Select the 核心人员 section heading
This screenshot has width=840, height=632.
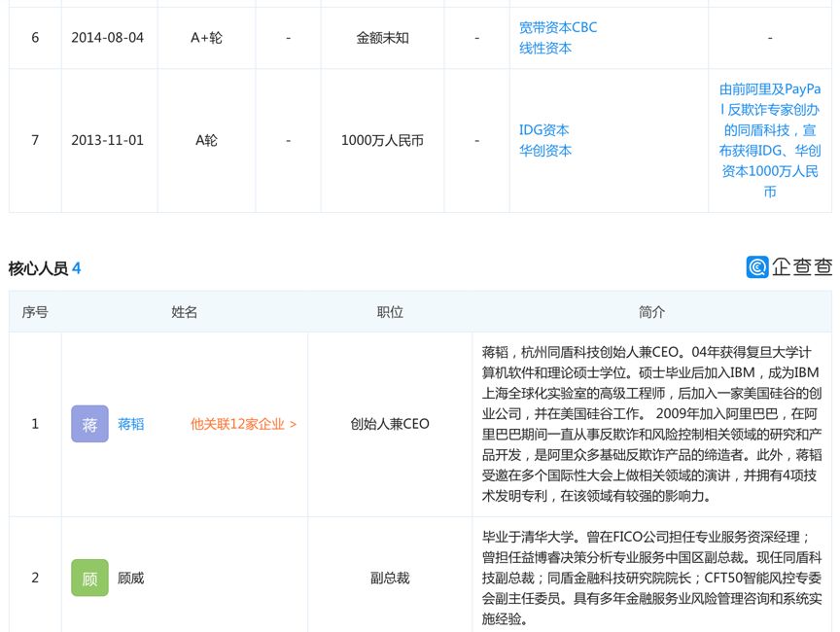click(38, 268)
